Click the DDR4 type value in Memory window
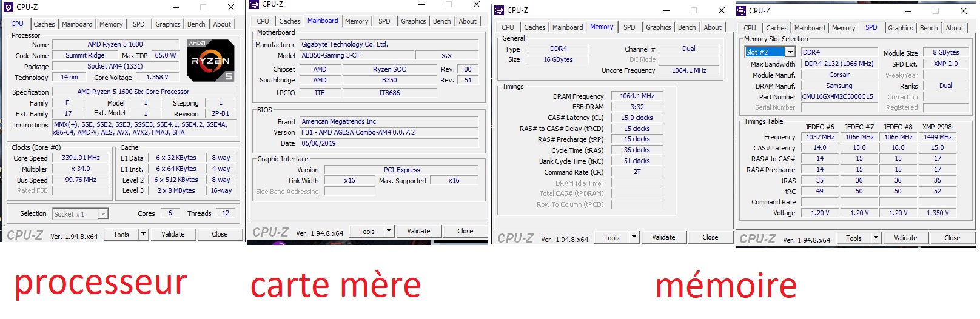The height and width of the screenshot is (319, 980). point(559,49)
